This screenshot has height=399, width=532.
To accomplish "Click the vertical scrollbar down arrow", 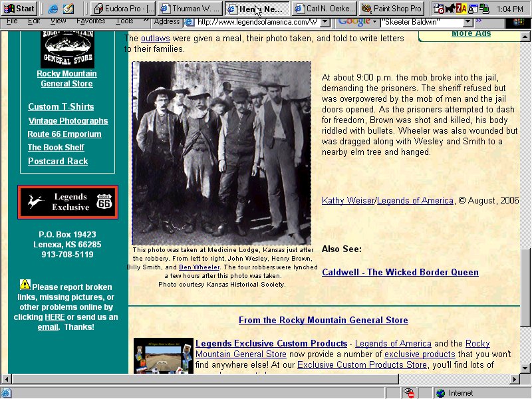I will (x=525, y=368).
